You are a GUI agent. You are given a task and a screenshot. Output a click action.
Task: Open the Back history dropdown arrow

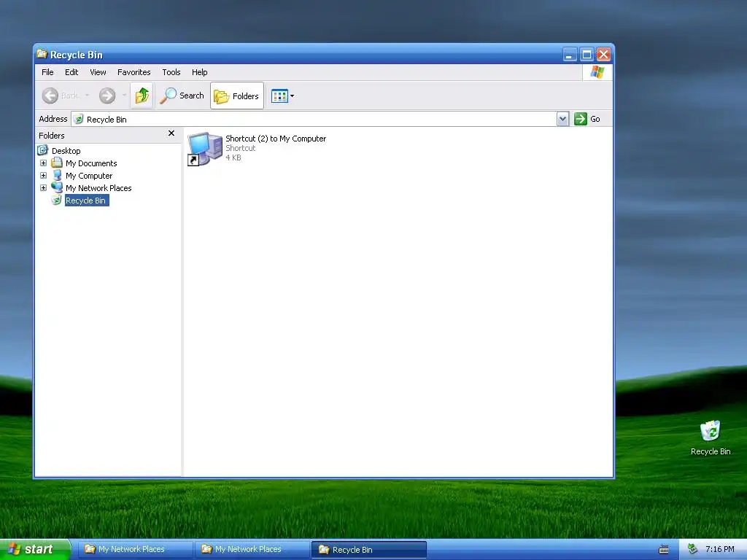[87, 96]
